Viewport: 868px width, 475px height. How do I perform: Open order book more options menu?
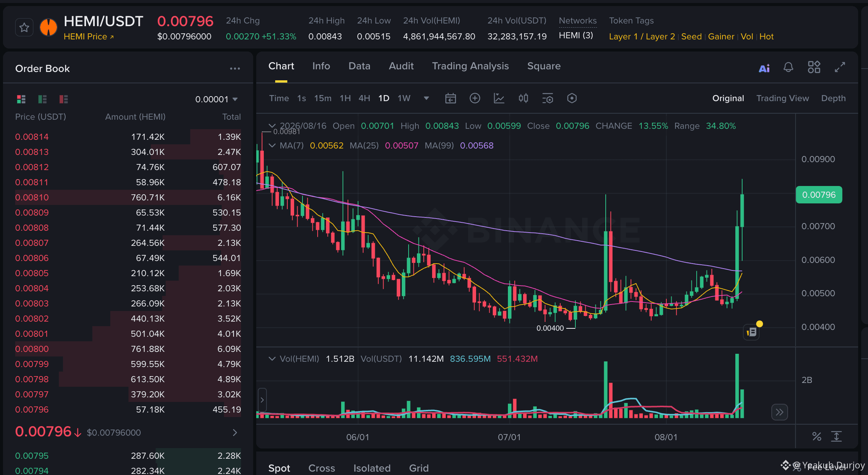point(235,69)
